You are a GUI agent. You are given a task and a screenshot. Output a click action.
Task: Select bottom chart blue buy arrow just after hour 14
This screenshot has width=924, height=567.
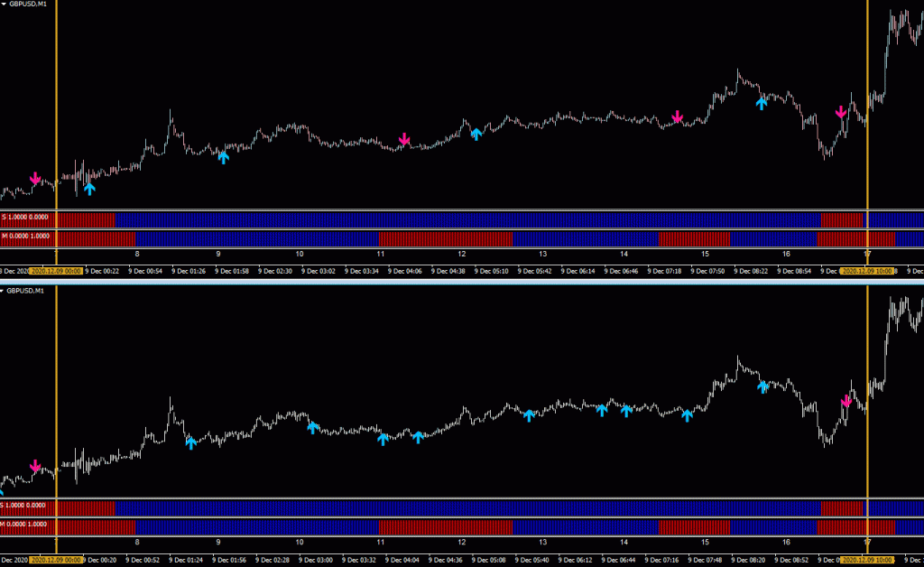[x=626, y=411]
